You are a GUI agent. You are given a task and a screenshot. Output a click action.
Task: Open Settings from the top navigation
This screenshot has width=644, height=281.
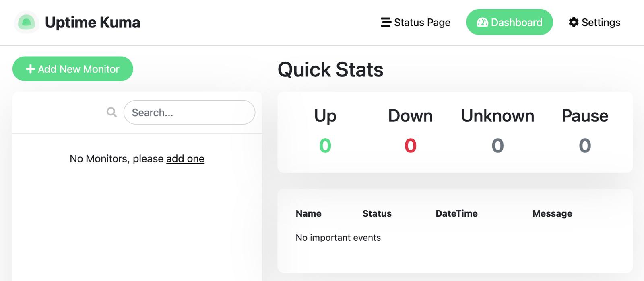click(601, 23)
